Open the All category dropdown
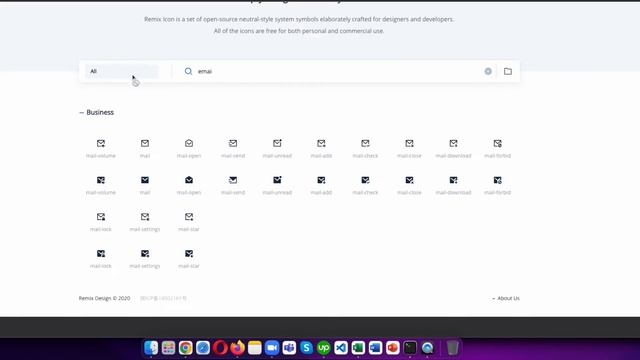The height and width of the screenshot is (360, 640). pyautogui.click(x=122, y=71)
